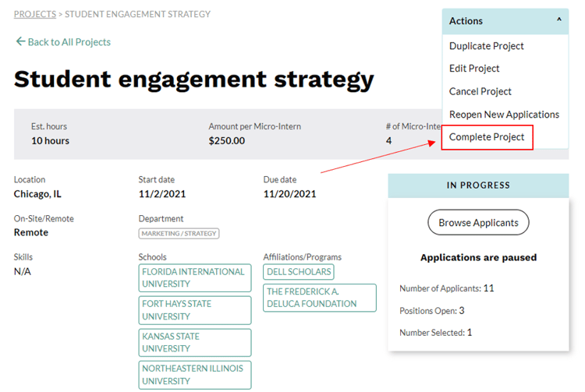Collapse the Actions menu with the caret
The height and width of the screenshot is (392, 585).
[559, 19]
